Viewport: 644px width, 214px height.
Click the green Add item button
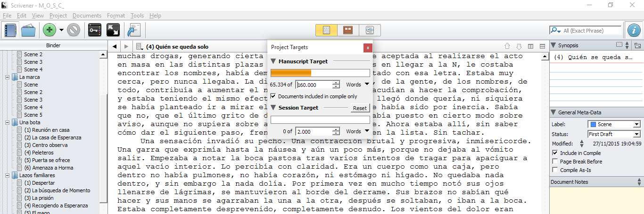tap(50, 30)
